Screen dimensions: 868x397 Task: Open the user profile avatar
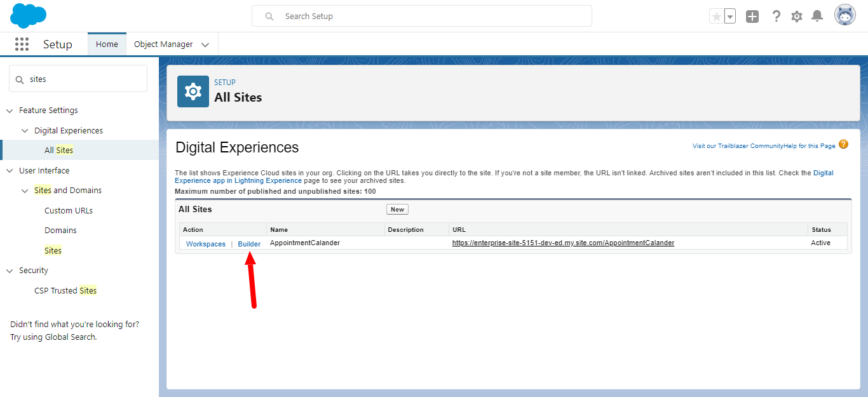[844, 16]
